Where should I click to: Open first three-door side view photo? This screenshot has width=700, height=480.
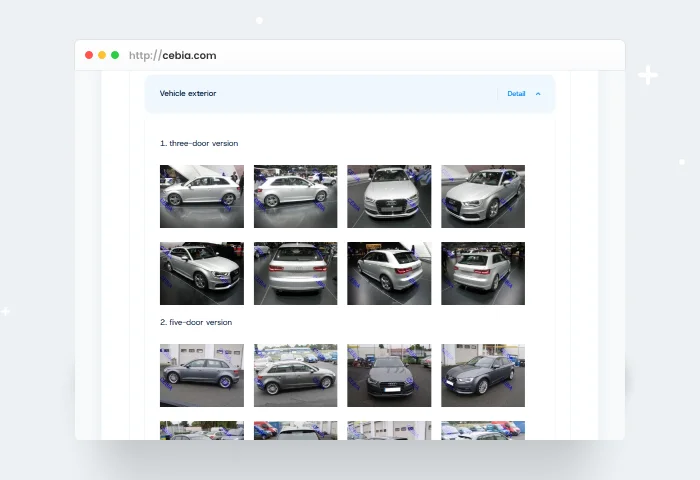pyautogui.click(x=202, y=196)
